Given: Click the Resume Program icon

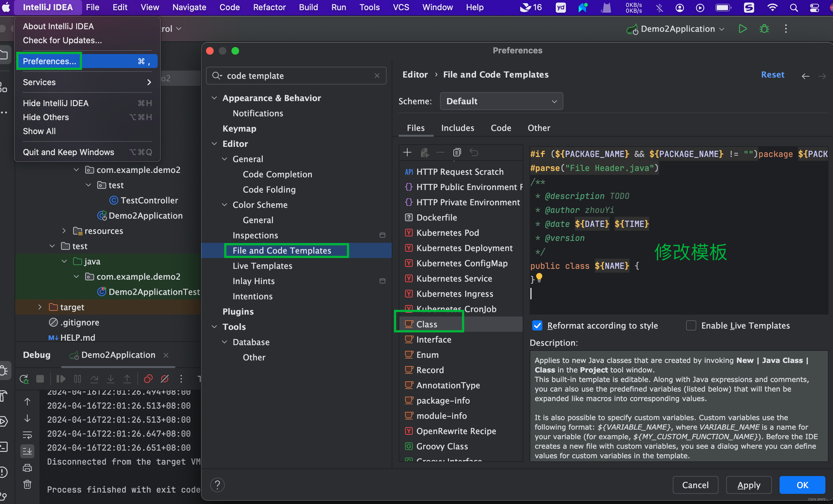Looking at the screenshot, I should 61,379.
